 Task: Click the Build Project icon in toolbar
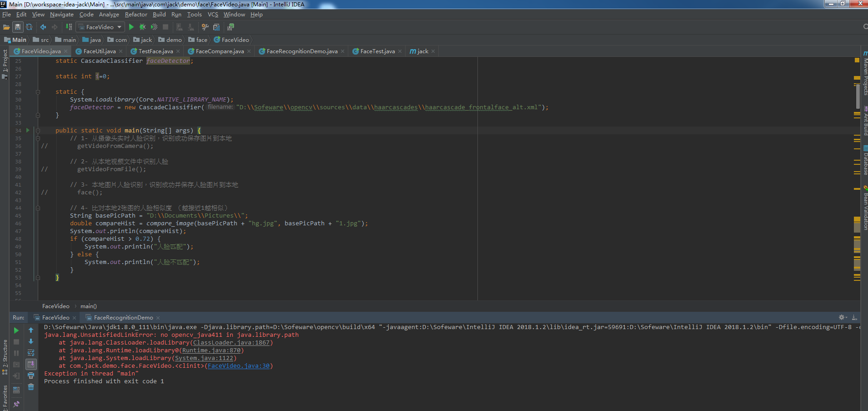coord(69,27)
